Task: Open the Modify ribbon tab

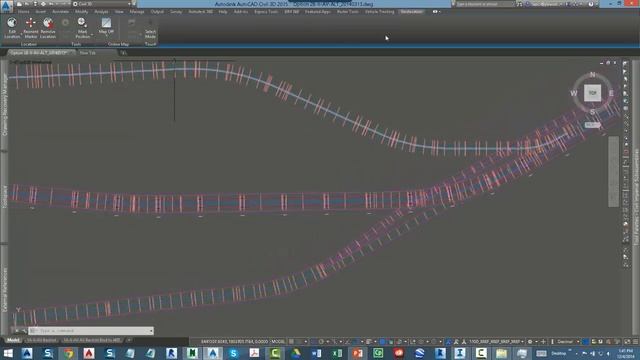Action: pos(81,12)
